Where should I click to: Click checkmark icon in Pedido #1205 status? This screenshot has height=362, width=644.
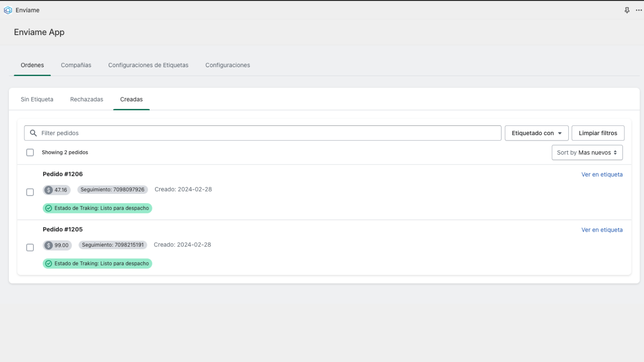(x=49, y=264)
